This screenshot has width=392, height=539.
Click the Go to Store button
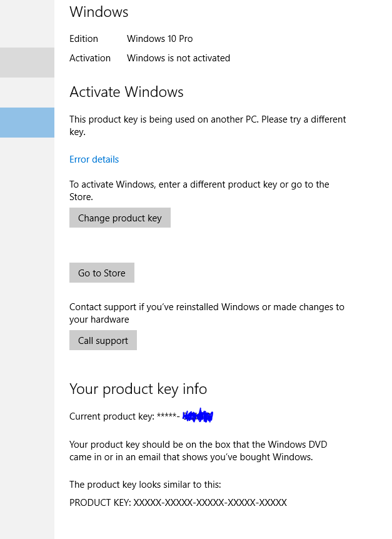click(101, 273)
